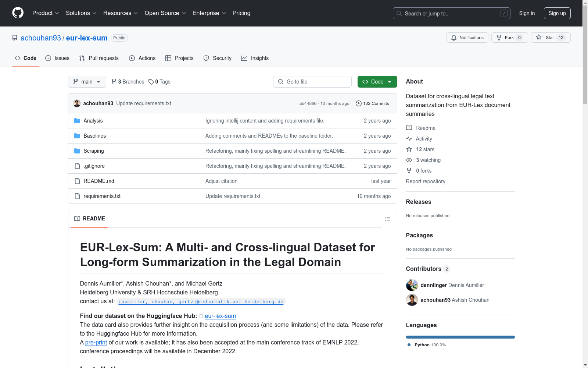This screenshot has width=588, height=368.
Task: Click the Search or jump to field
Action: click(452, 13)
